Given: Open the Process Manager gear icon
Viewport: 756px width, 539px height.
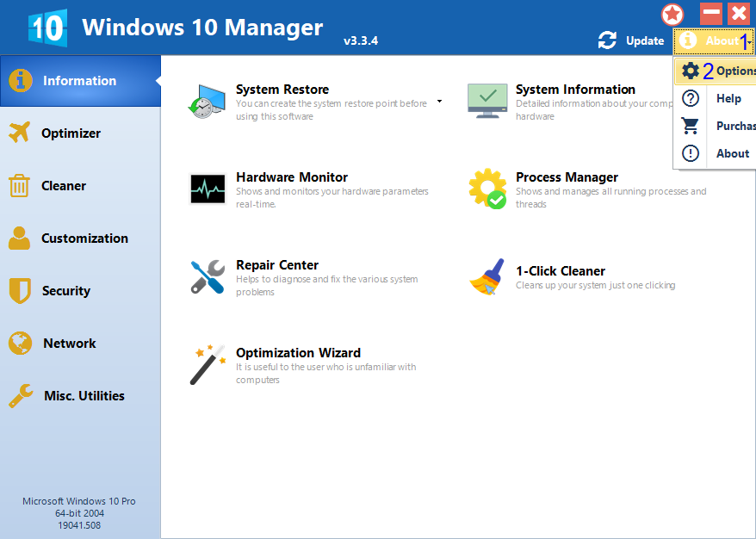Looking at the screenshot, I should coord(487,189).
